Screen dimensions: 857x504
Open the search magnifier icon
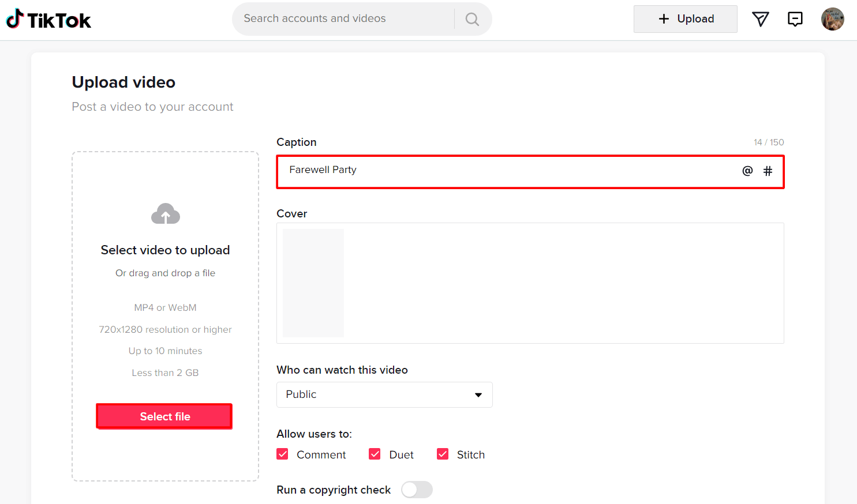click(x=472, y=19)
